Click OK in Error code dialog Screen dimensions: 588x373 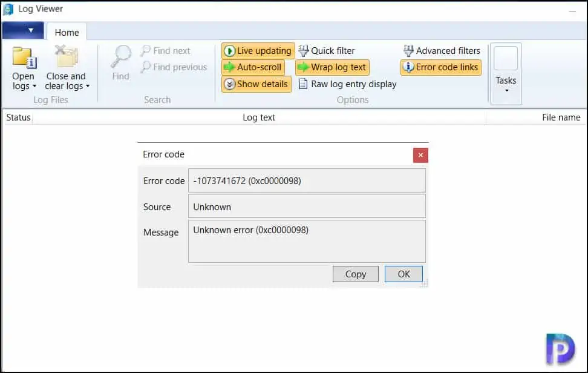click(403, 274)
